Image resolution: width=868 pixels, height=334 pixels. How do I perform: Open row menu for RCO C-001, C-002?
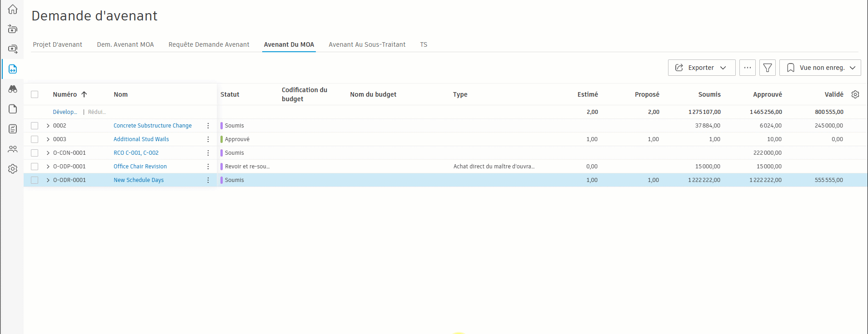208,153
